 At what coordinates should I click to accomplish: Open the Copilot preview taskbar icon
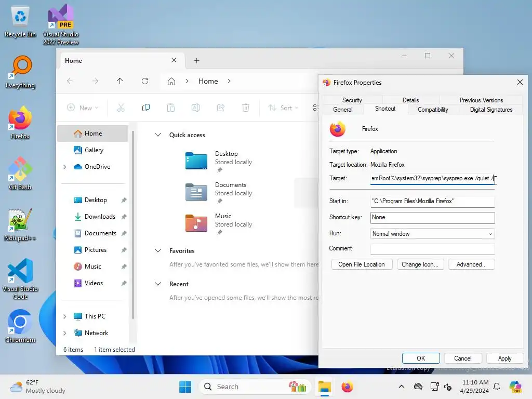coord(515,387)
